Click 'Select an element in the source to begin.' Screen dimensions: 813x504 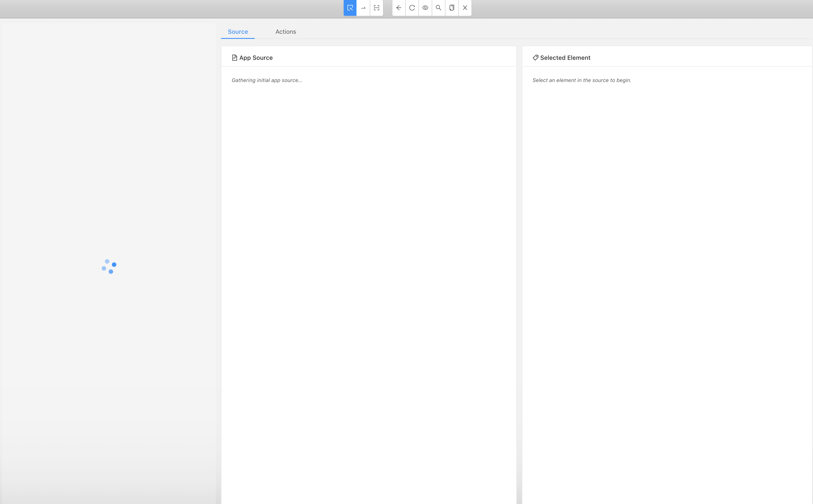582,80
